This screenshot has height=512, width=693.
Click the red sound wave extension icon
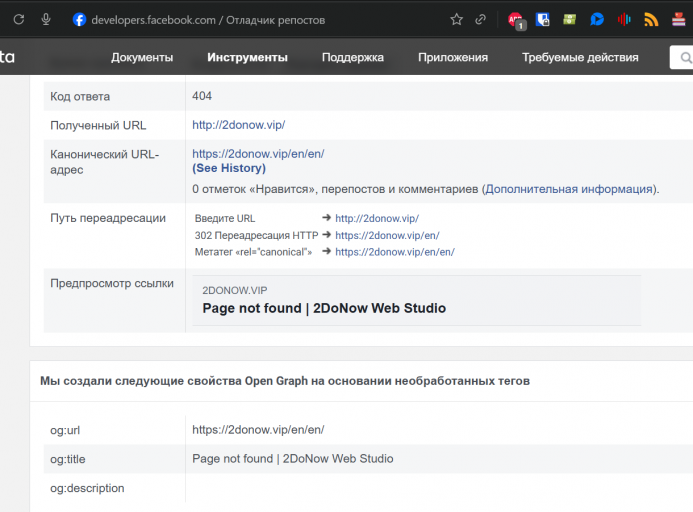click(x=624, y=19)
